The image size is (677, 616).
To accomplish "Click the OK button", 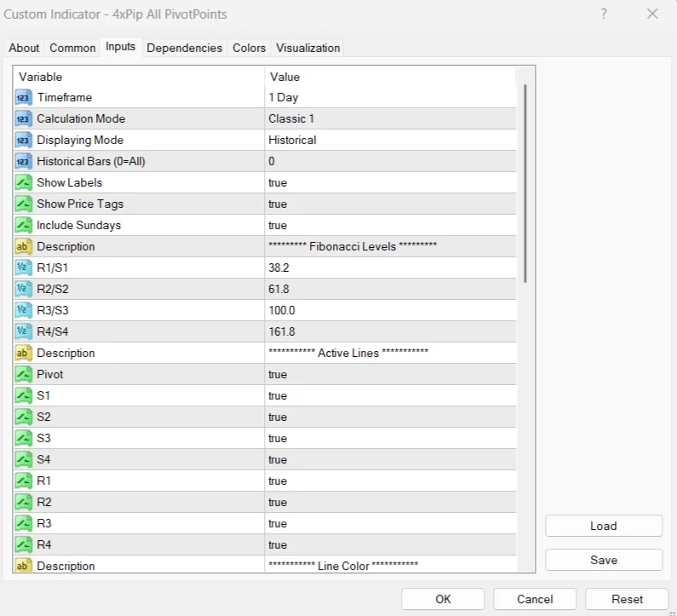I will [443, 599].
